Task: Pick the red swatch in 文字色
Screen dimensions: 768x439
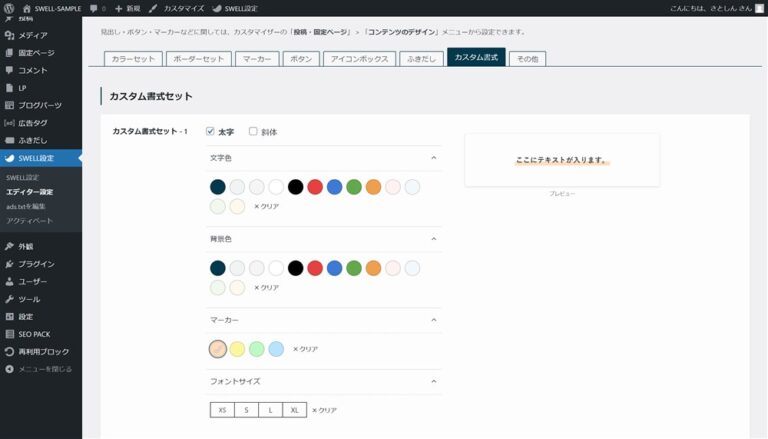Action: [315, 186]
